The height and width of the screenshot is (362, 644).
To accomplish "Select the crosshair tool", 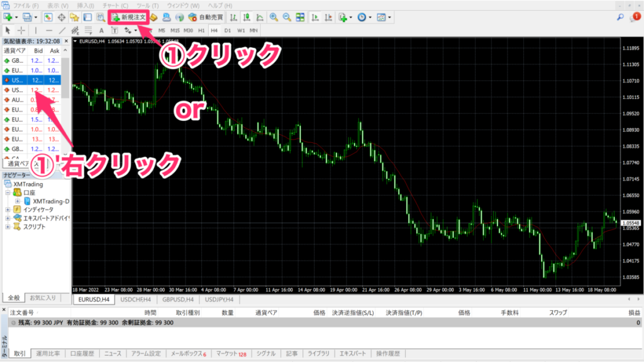I will coord(21,30).
